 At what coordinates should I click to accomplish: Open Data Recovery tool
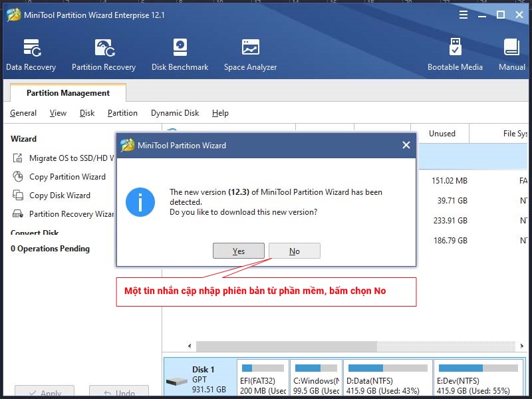[31, 55]
